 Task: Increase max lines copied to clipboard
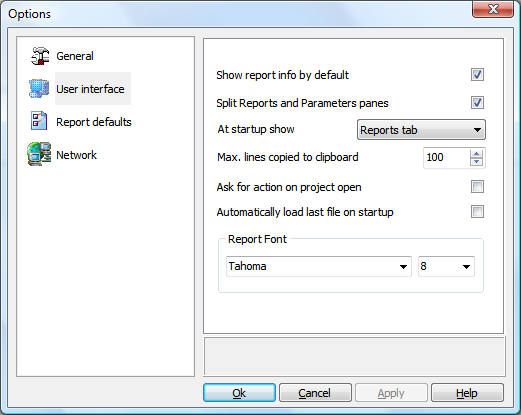477,154
